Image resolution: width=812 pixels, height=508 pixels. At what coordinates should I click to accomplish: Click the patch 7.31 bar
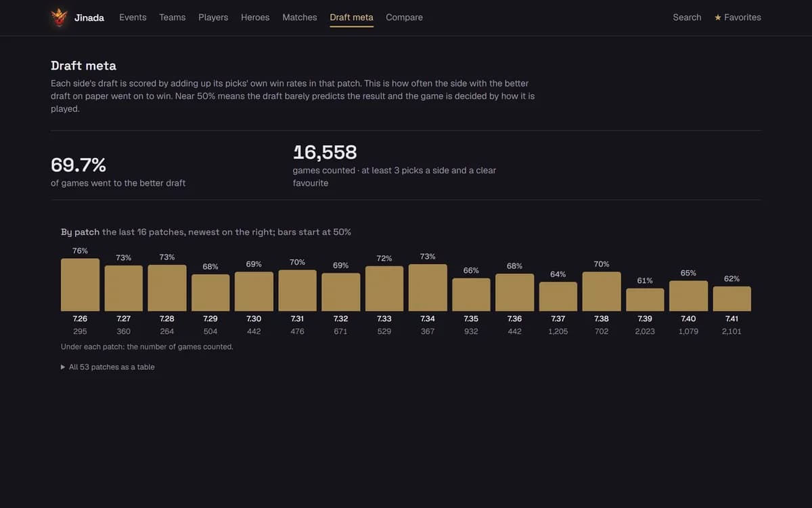click(x=298, y=291)
